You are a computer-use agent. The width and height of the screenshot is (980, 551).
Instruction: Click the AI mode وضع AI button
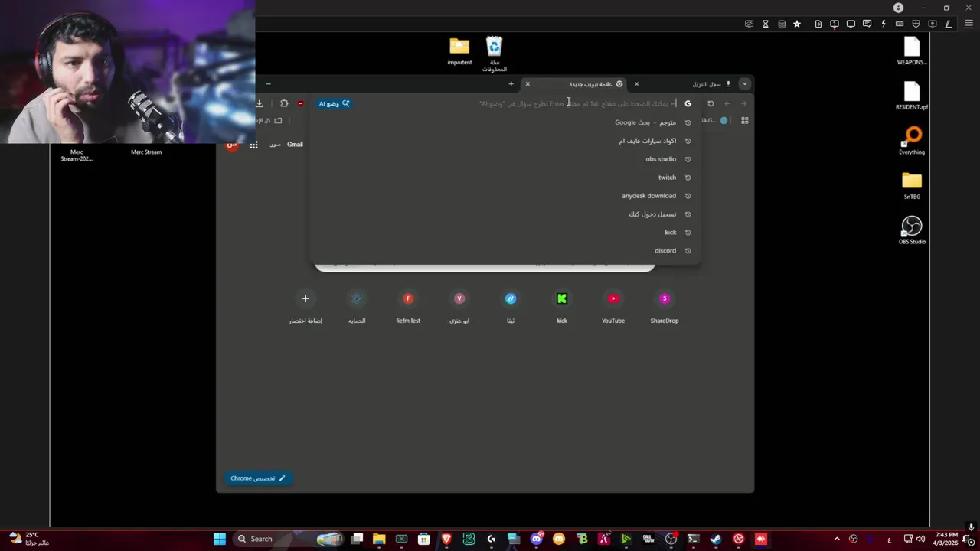click(335, 103)
